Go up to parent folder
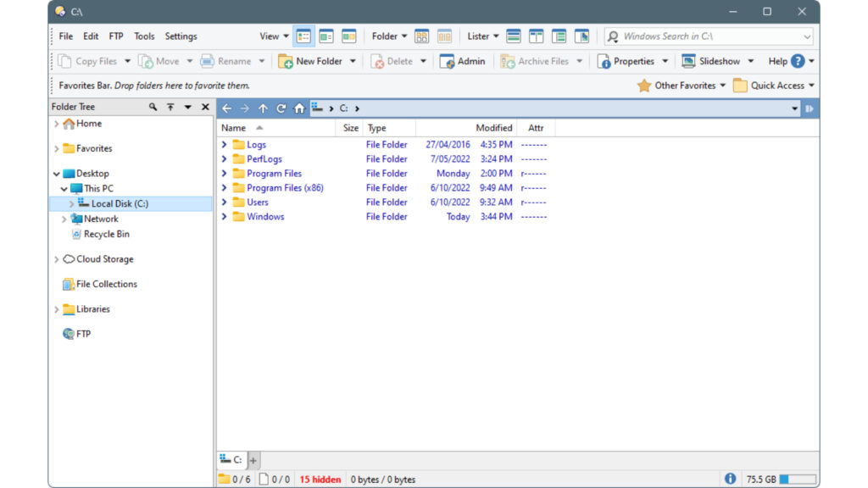This screenshot has width=868, height=488. tap(263, 108)
